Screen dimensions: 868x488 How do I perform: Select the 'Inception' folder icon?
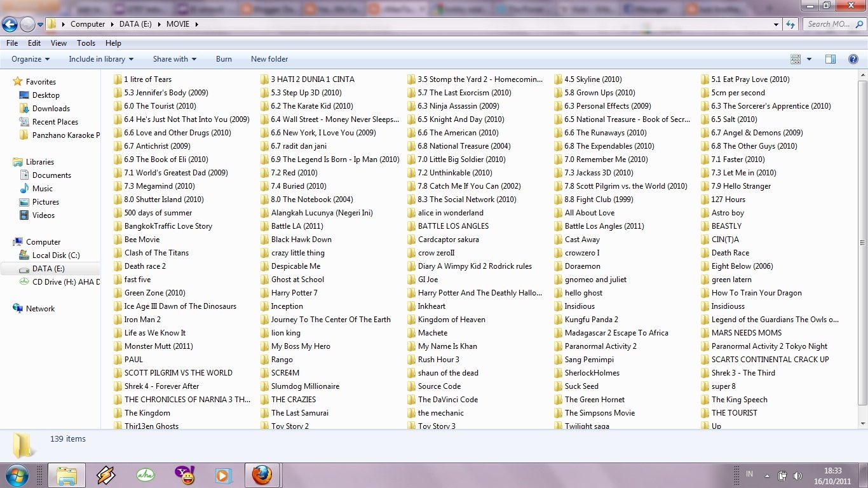265,306
